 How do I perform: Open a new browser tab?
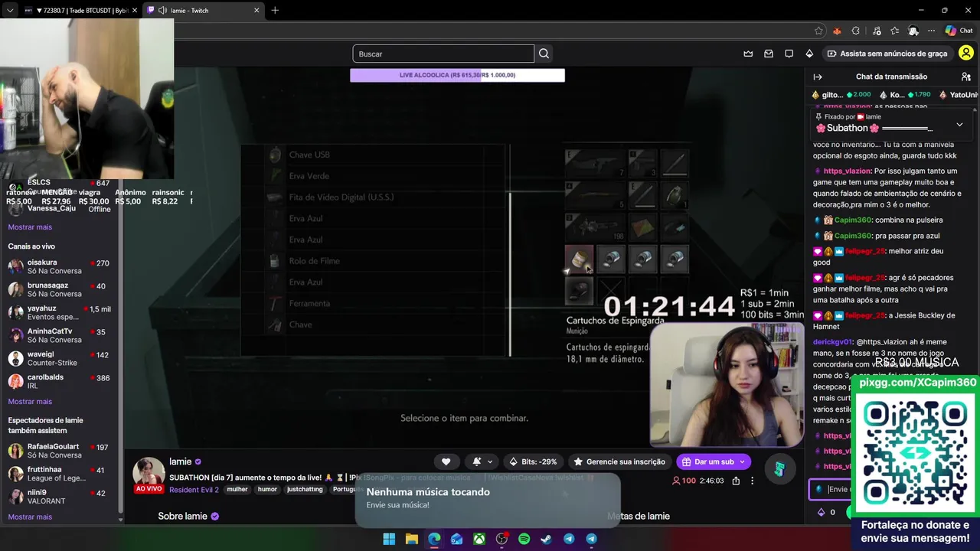(275, 10)
